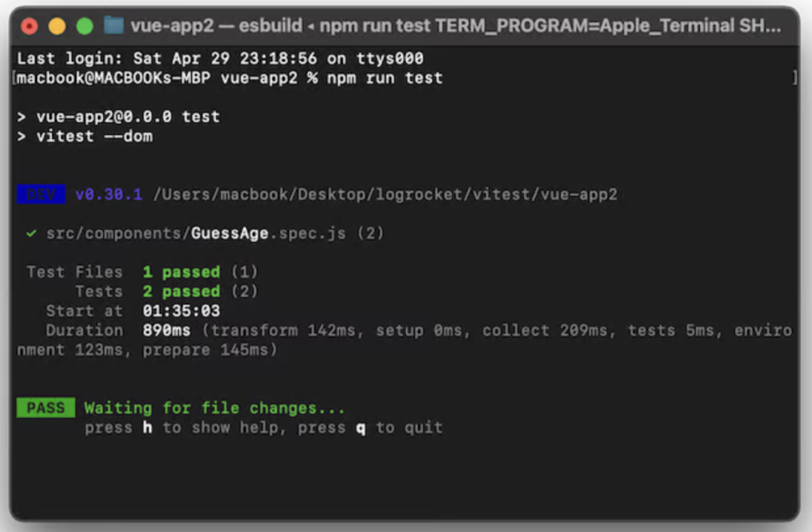The height and width of the screenshot is (532, 812).
Task: Click the '1 passed' Test Files result
Action: (181, 272)
